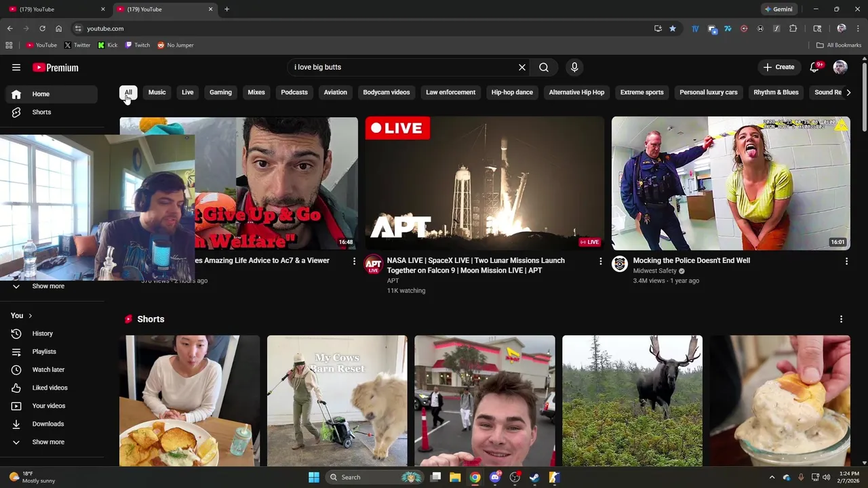Select the Gaming filter chip
This screenshot has height=488, width=868.
click(x=220, y=92)
